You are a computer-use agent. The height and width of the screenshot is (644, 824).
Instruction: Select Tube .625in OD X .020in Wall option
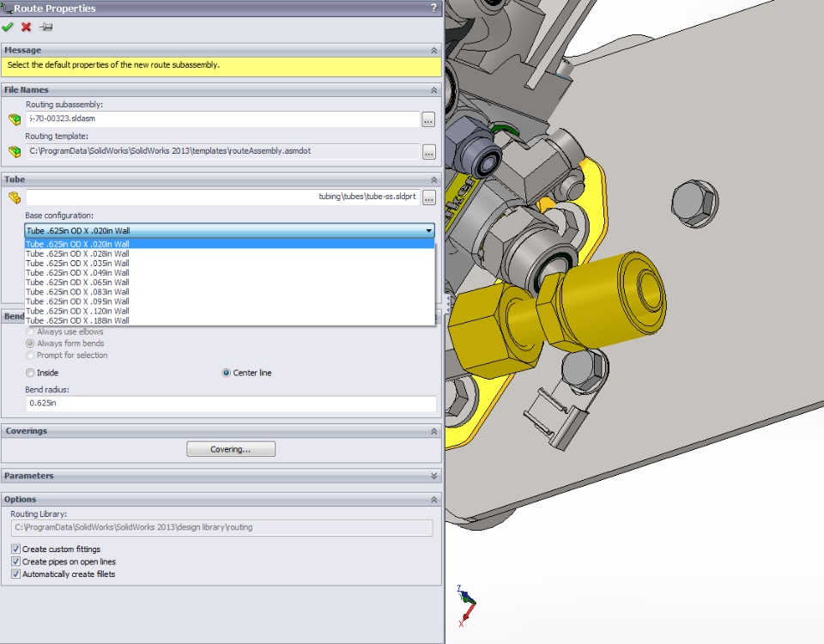point(230,244)
